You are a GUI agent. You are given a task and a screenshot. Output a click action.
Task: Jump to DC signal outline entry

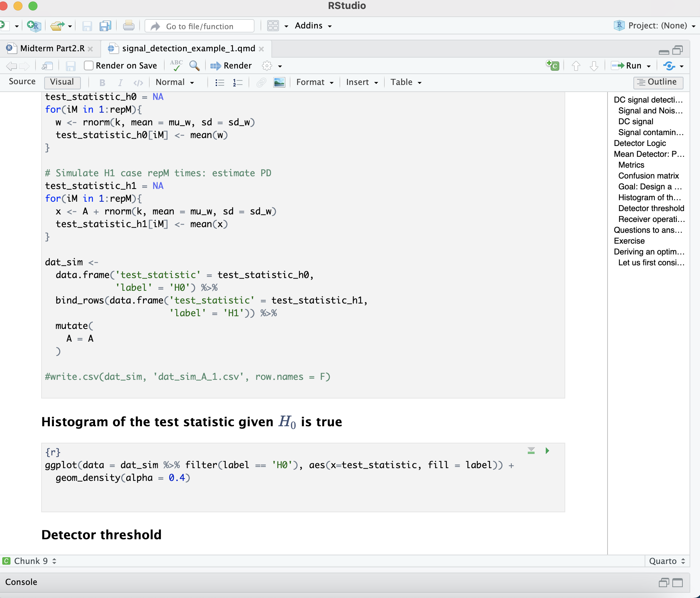636,122
